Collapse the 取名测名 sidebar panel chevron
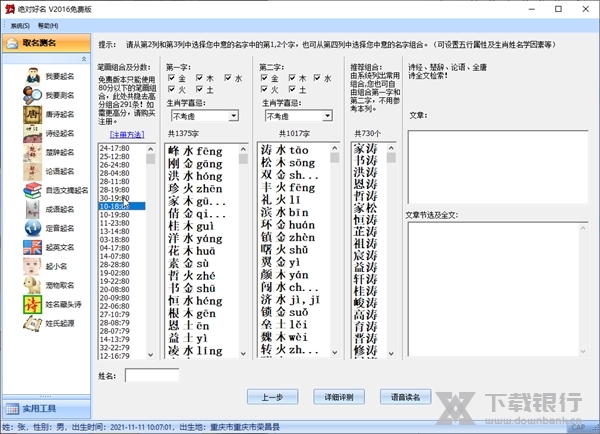The width and height of the screenshot is (600, 434). (84, 59)
